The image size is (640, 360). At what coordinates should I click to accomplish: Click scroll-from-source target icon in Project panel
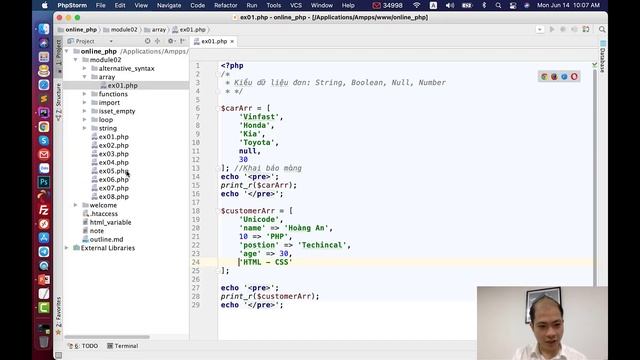[147, 41]
